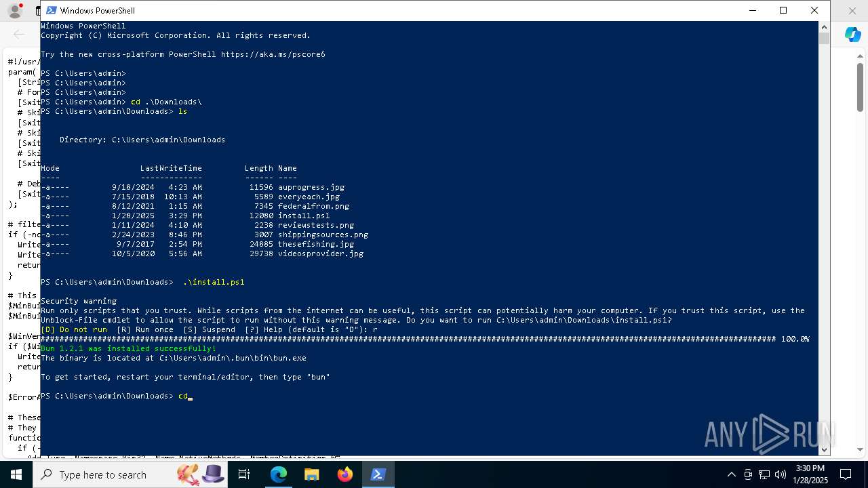The height and width of the screenshot is (488, 868).
Task: Click the 'Security warning' heading text
Action: click(x=79, y=301)
